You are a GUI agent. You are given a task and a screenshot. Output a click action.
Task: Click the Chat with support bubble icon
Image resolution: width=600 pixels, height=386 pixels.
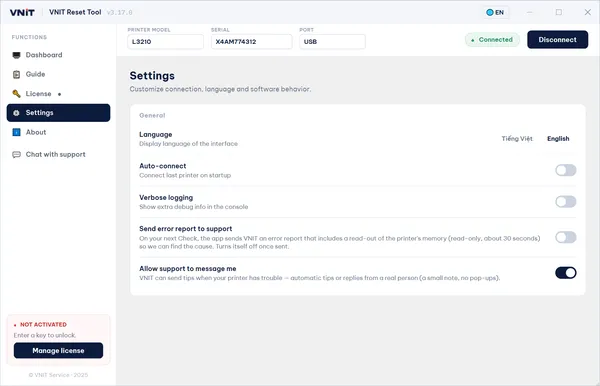(16, 155)
